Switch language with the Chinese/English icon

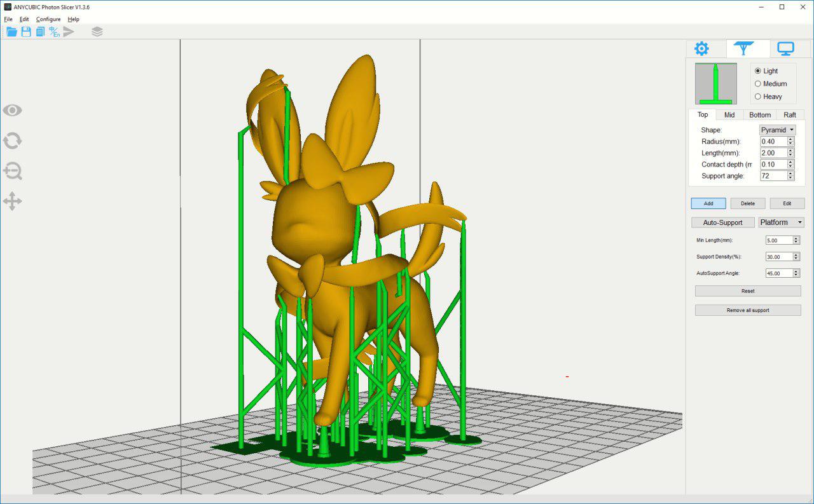[55, 32]
